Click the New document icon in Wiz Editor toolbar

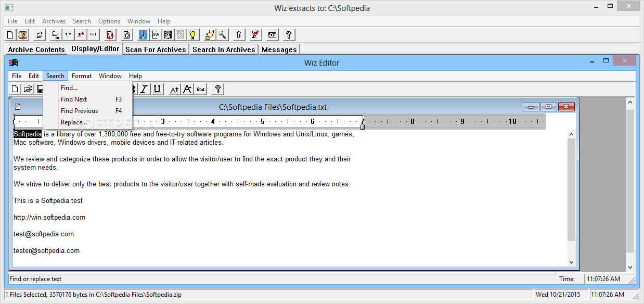tap(15, 89)
